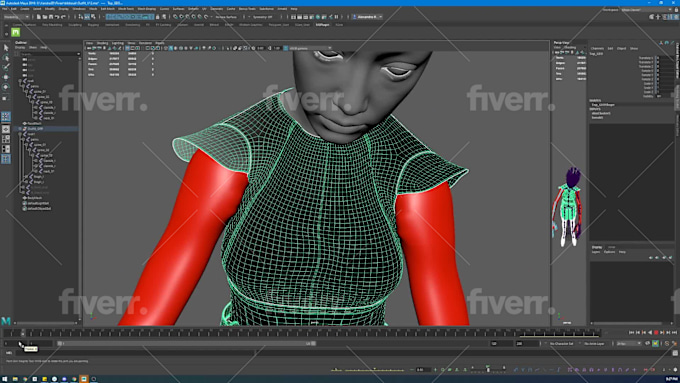Toggle the sRGB gamma color management icon
The width and height of the screenshot is (680, 383).
pyautogui.click(x=286, y=48)
